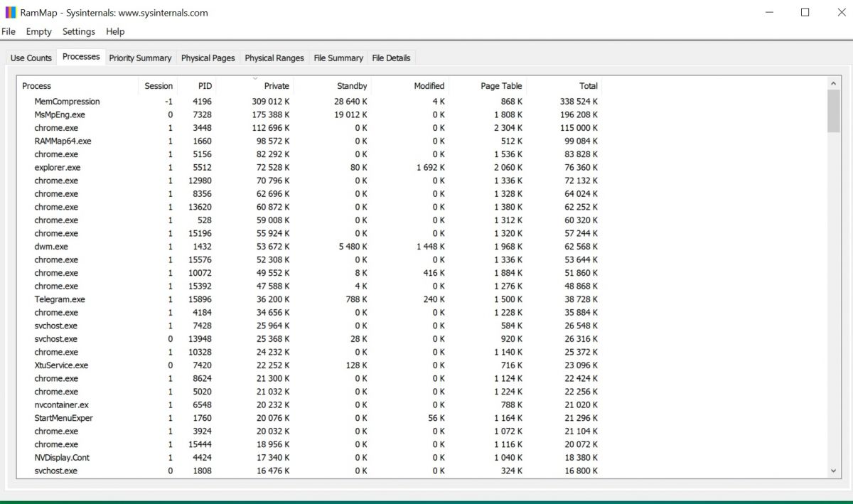Sort by the PID column header
The image size is (853, 504).
197,86
